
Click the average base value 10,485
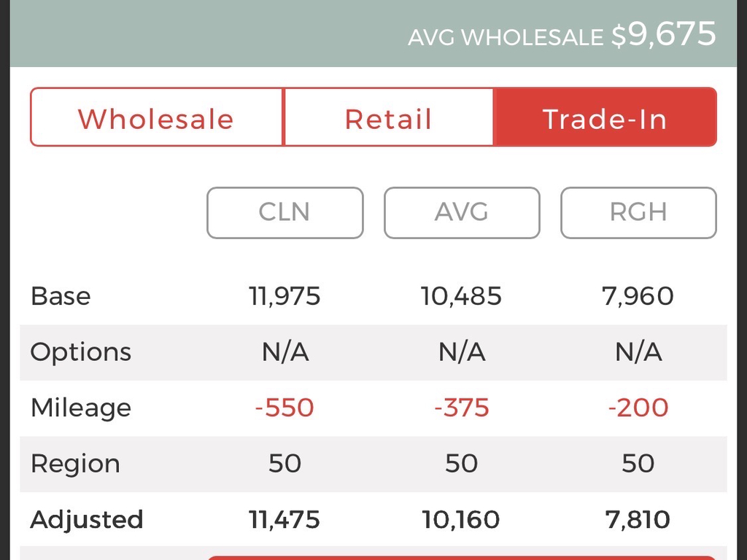pos(462,296)
